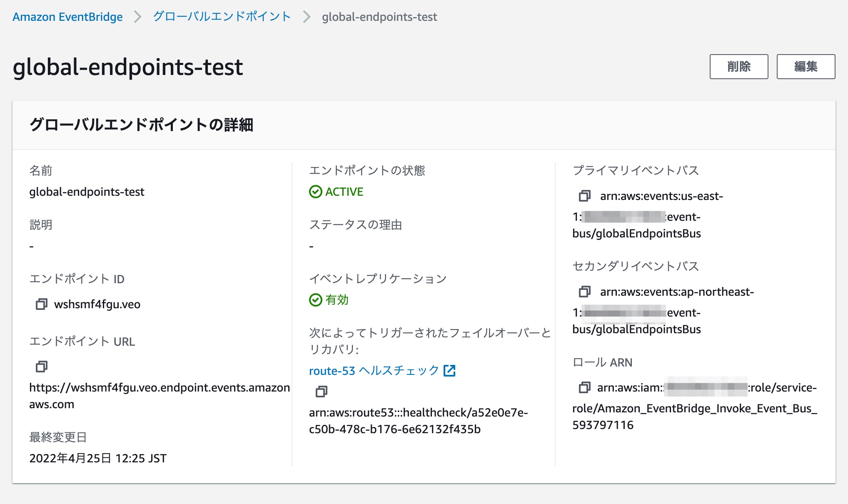Select the endpoint URL https://wshsmf4fgu.veo.endpoint text
The height and width of the screenshot is (504, 848).
tap(160, 396)
